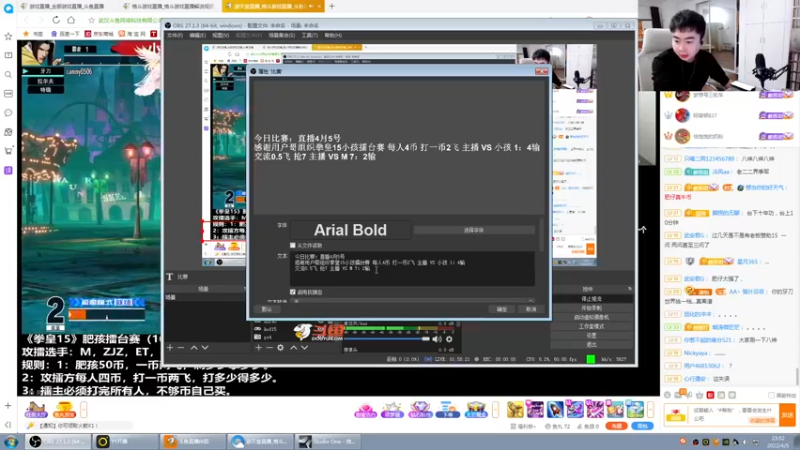Move source down in OBS sources list

click(x=305, y=347)
